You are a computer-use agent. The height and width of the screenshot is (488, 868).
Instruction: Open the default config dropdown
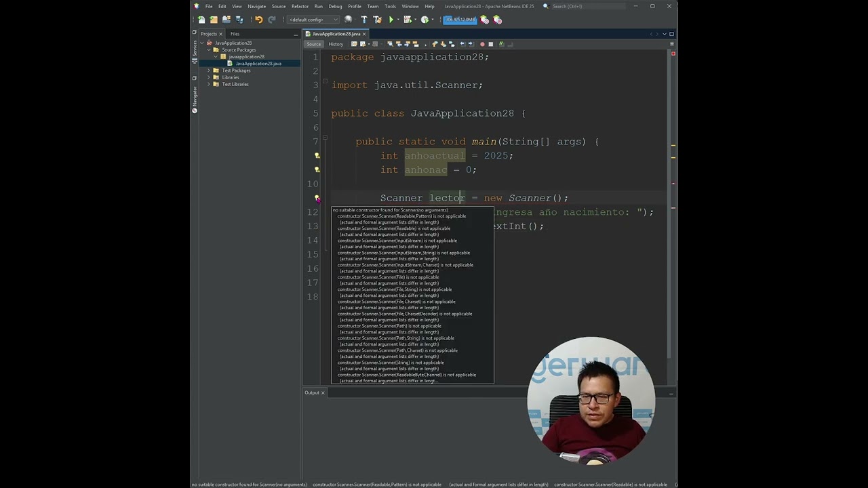pos(313,20)
